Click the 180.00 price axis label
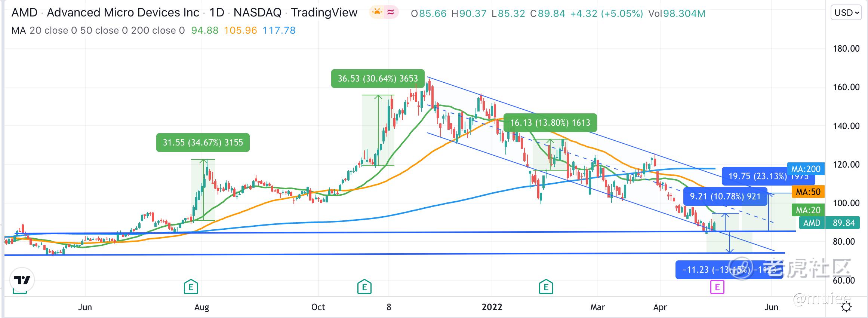Viewport: 868px width, 318px height. 846,49
